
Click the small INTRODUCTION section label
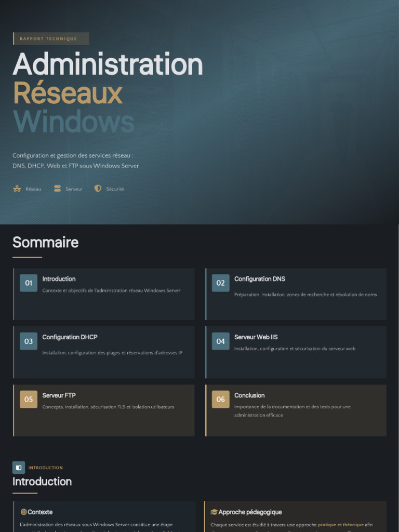(x=46, y=468)
